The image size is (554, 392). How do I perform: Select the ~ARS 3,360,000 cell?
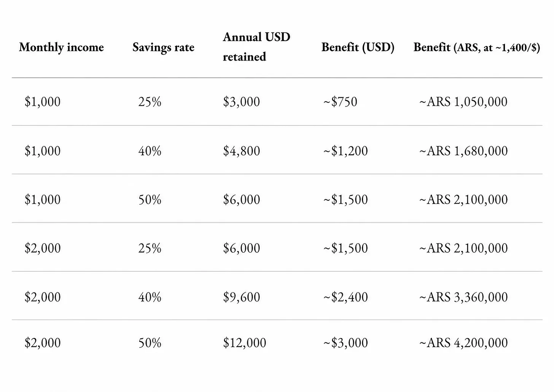tap(463, 297)
